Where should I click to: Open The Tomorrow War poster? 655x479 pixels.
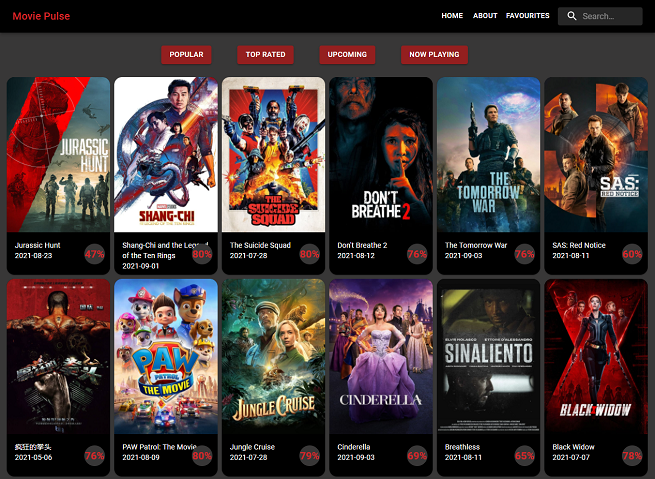[x=488, y=155]
